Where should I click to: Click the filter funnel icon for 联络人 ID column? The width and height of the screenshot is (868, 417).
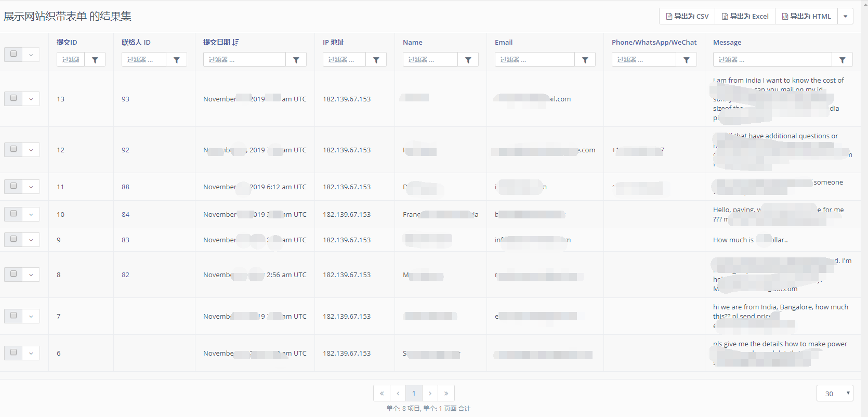[177, 60]
